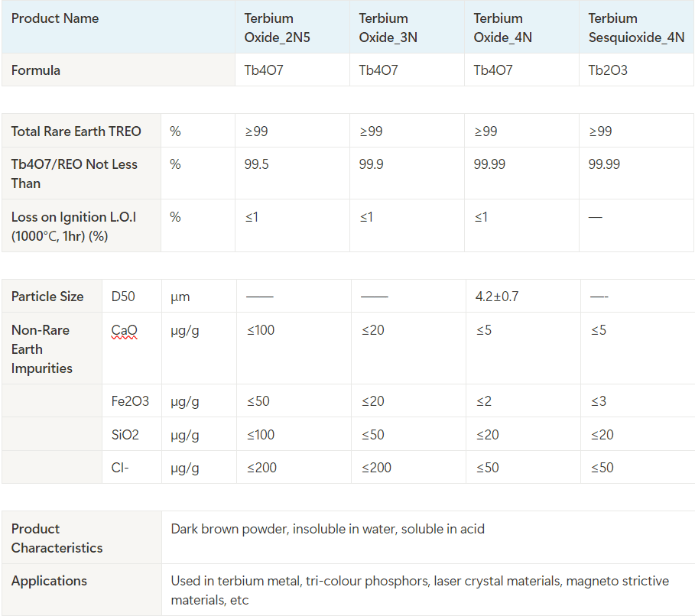Click the Tb2O3 formula cell
The image size is (695, 616).
click(608, 70)
